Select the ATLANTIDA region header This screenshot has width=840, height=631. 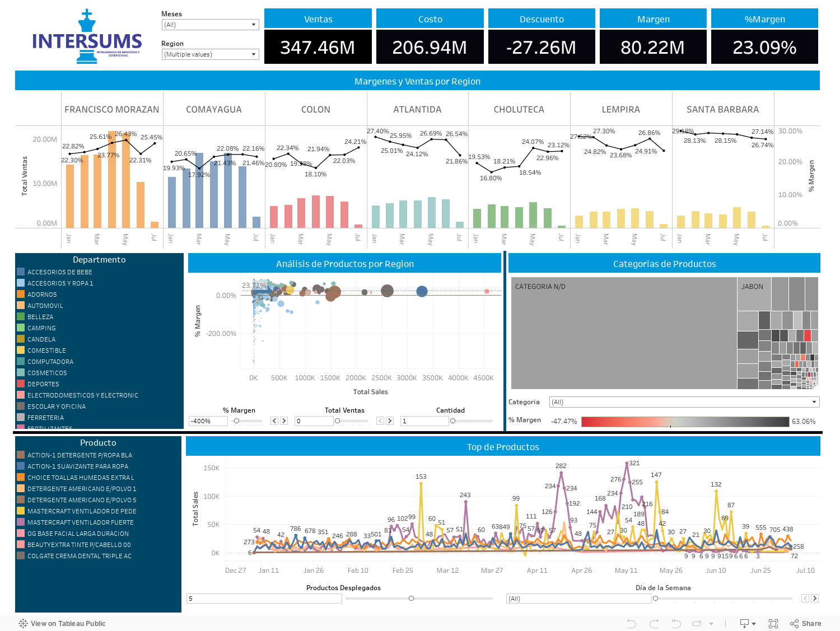[417, 109]
